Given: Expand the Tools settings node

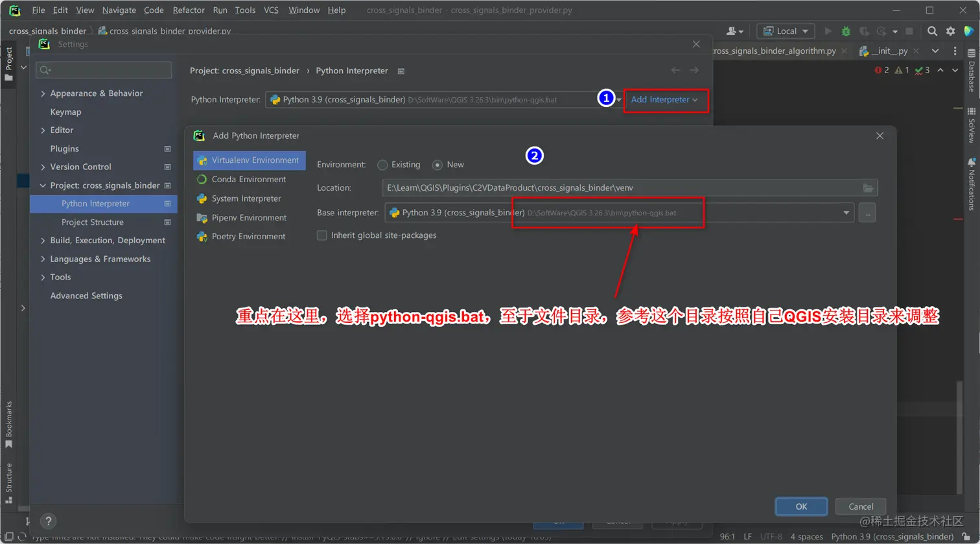Looking at the screenshot, I should (43, 277).
